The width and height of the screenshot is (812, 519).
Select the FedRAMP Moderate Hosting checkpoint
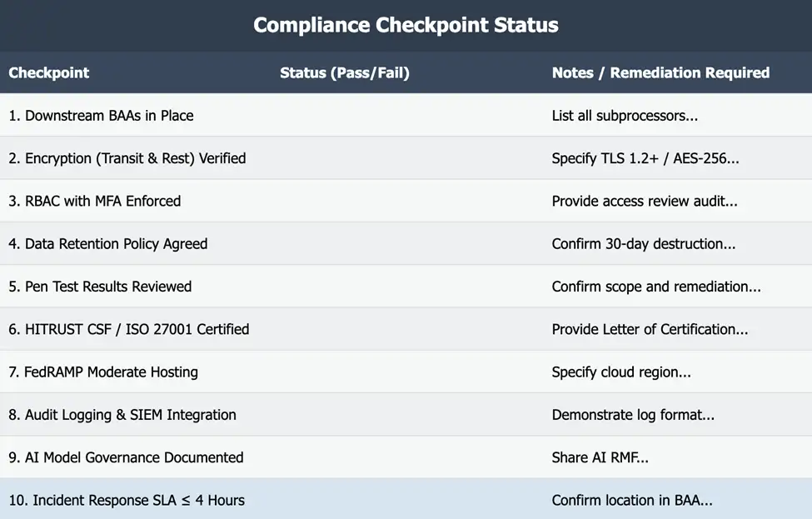coord(103,372)
